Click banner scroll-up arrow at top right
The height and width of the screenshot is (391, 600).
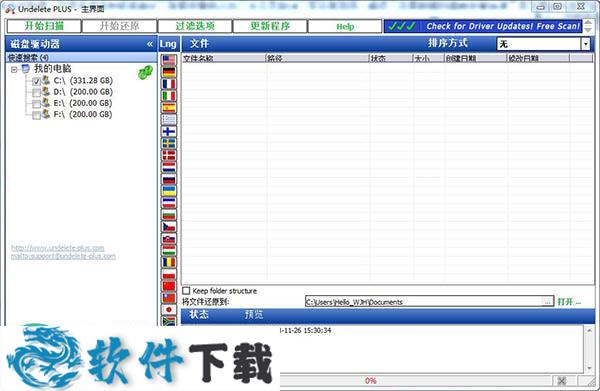click(589, 23)
